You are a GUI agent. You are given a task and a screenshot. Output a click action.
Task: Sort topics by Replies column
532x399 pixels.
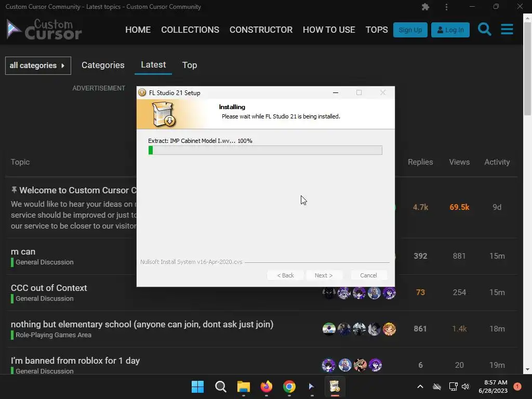420,162
